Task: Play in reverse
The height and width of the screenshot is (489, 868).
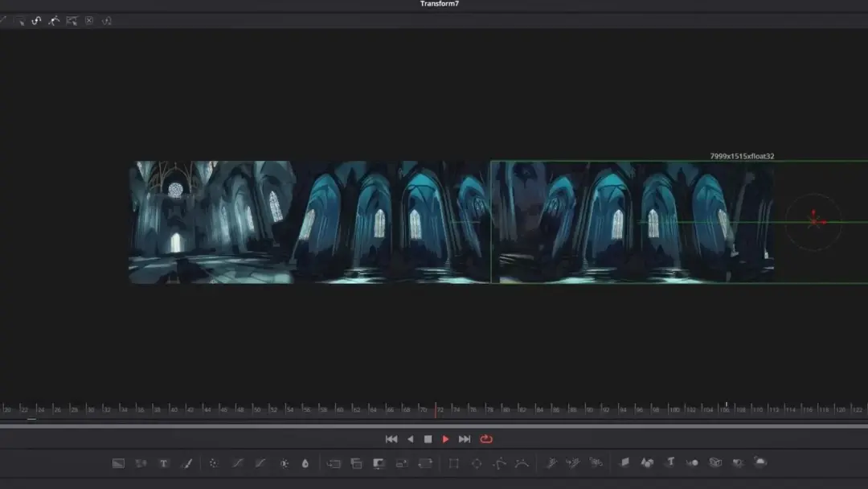Action: coord(410,439)
